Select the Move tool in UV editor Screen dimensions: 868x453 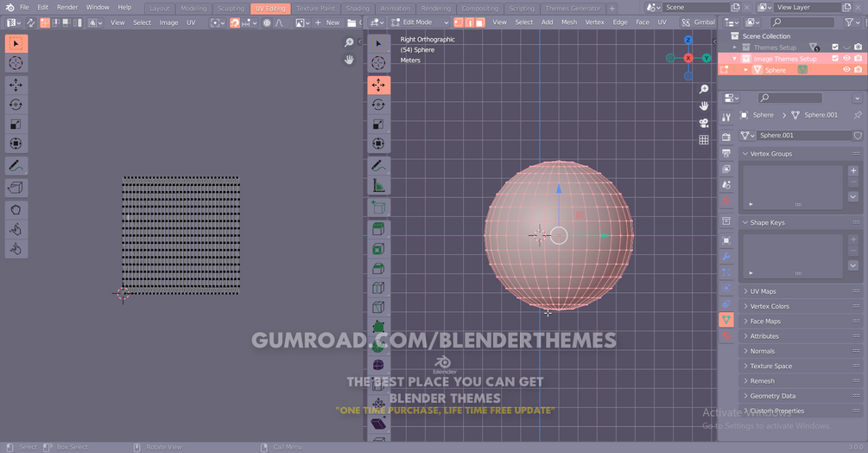tap(16, 86)
